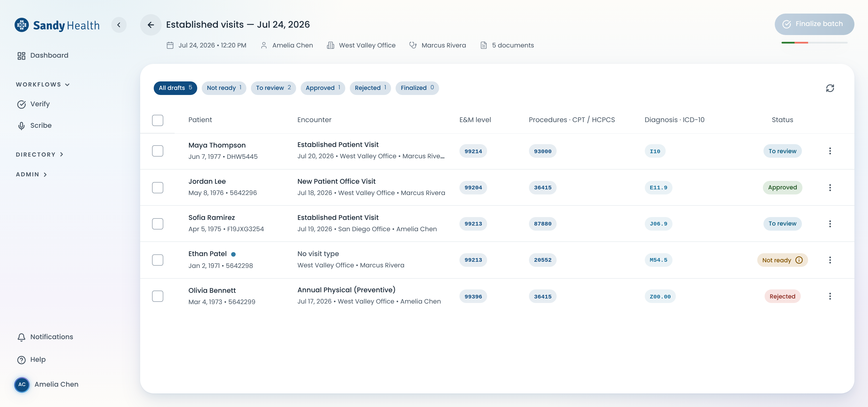This screenshot has width=868, height=407.
Task: Select the To review filter tab
Action: (273, 88)
